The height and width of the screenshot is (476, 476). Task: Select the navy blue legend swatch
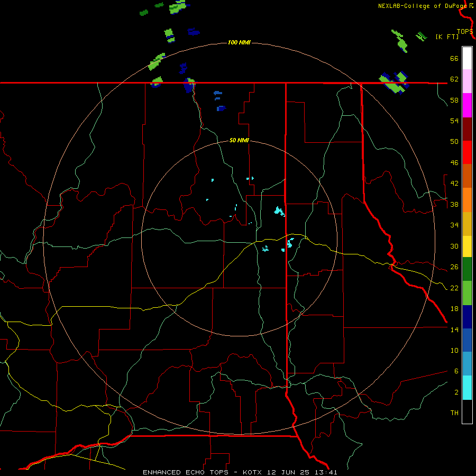467,317
